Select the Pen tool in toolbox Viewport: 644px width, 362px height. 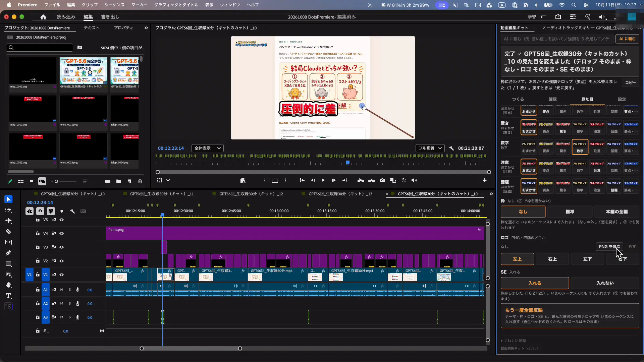tap(8, 253)
